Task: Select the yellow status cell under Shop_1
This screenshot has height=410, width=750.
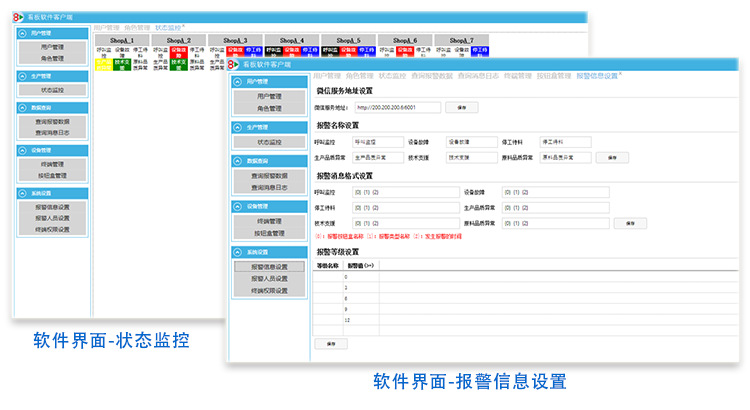Action: 102,63
